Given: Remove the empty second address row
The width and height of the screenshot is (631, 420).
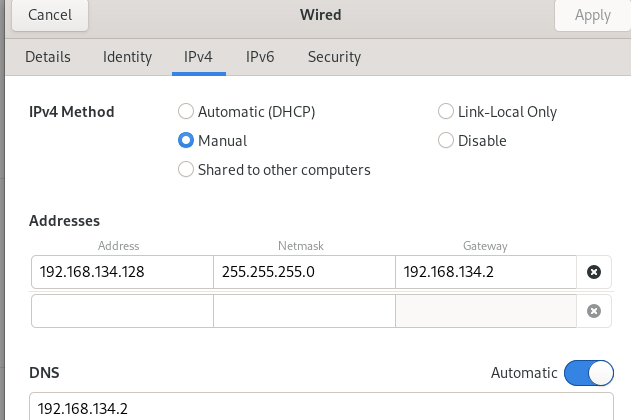Looking at the screenshot, I should [x=593, y=311].
